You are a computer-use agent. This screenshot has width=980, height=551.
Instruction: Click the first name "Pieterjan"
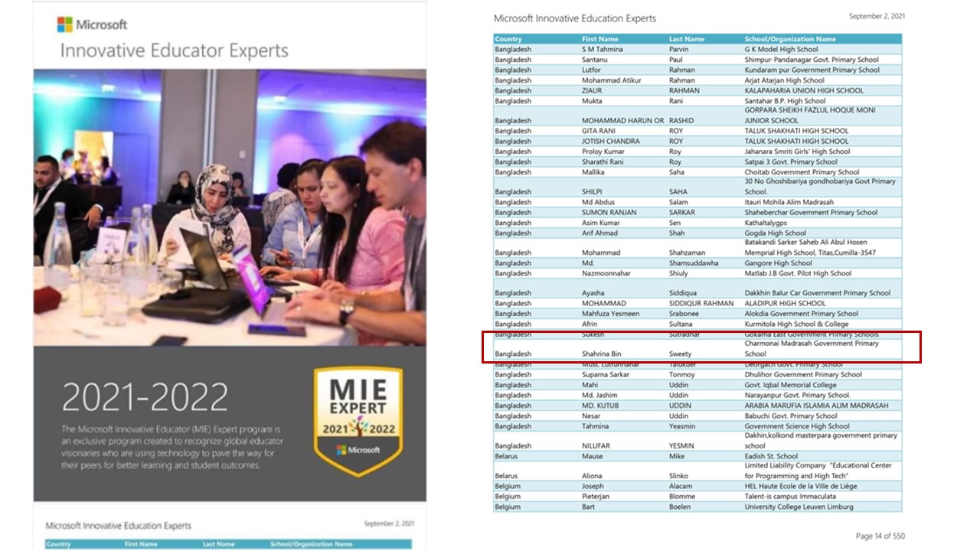596,497
